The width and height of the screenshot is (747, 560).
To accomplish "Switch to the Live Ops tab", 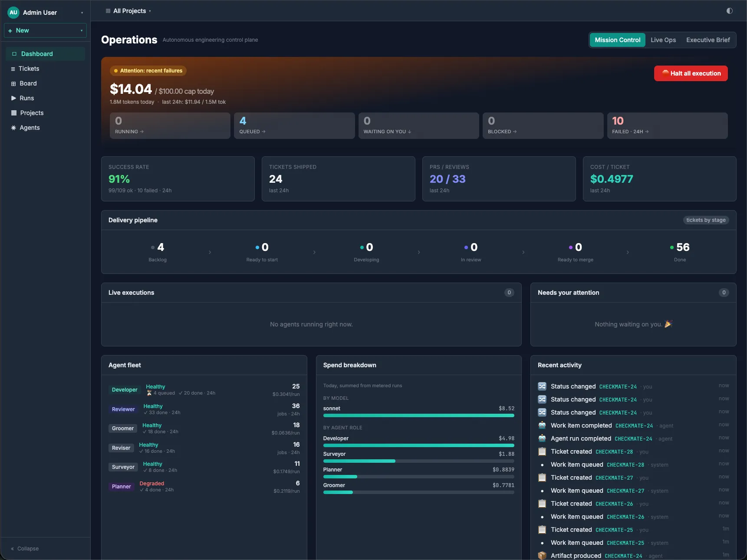I will (x=663, y=40).
